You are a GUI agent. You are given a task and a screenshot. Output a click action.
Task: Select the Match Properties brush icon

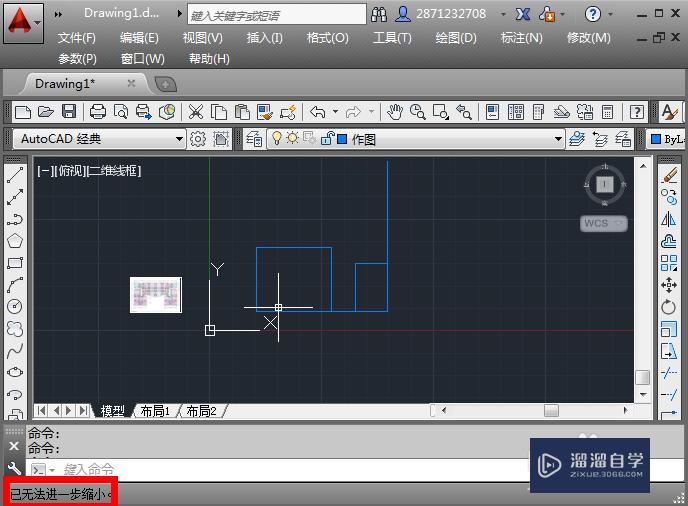tap(265, 112)
